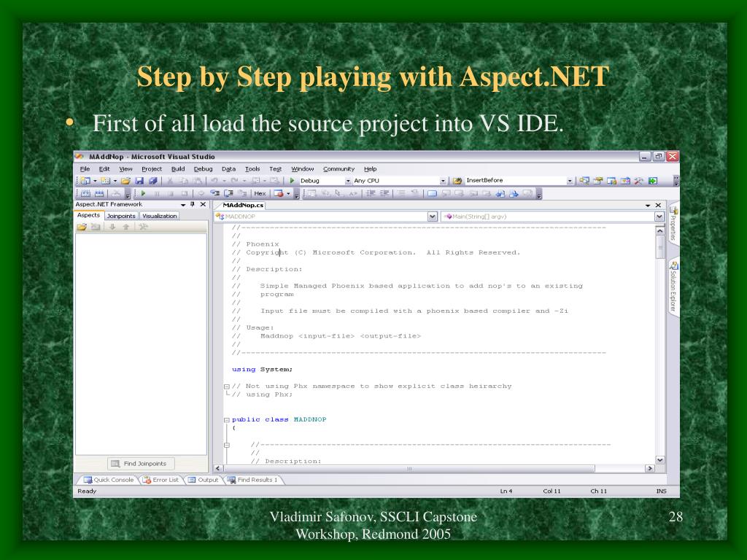Viewport: 747px width, 560px height.
Task: Click the Step Into debug icon
Action: click(214, 193)
